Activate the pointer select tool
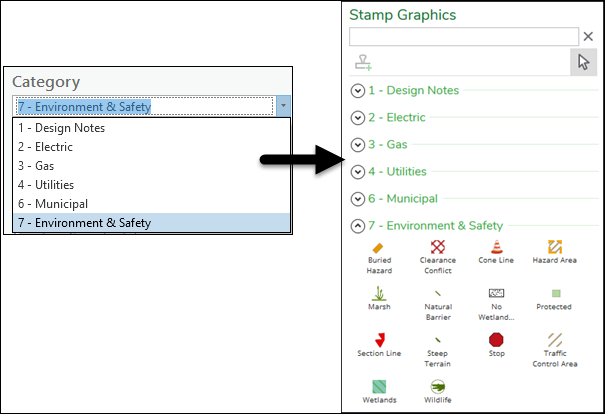The width and height of the screenshot is (605, 414). pos(583,62)
